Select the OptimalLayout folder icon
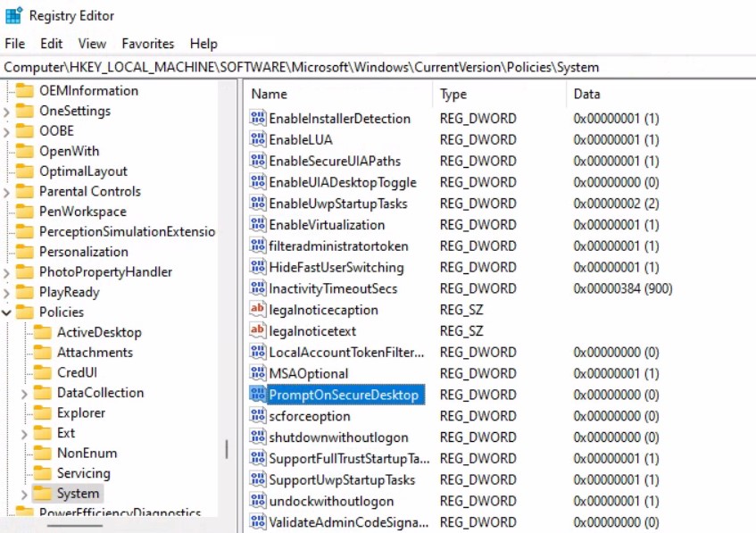 pyautogui.click(x=25, y=171)
